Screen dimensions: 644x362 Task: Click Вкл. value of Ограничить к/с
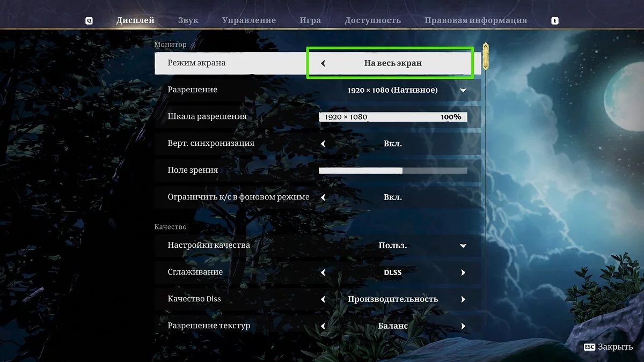coord(393,197)
